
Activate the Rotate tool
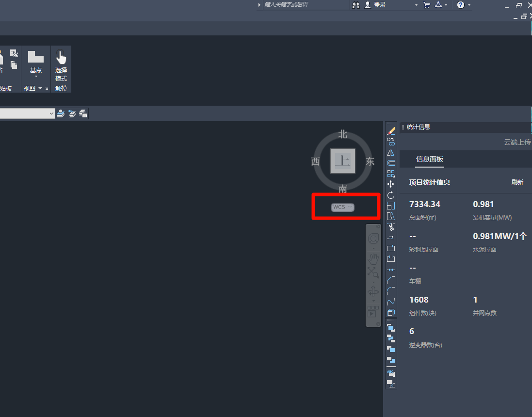click(x=391, y=195)
